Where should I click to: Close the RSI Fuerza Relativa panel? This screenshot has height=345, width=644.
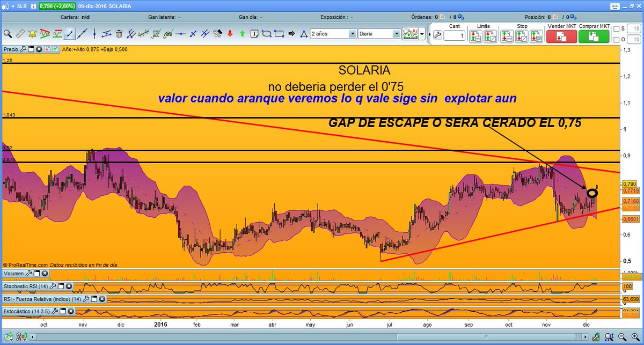click(102, 299)
